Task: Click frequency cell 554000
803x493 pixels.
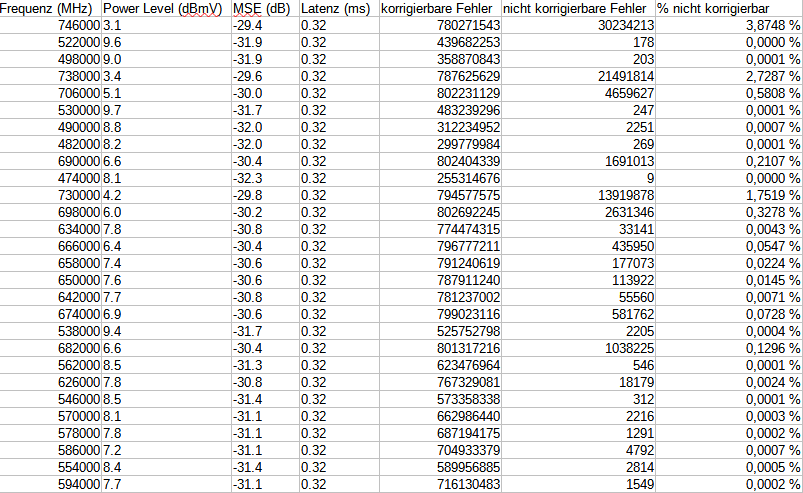Action: (x=51, y=467)
